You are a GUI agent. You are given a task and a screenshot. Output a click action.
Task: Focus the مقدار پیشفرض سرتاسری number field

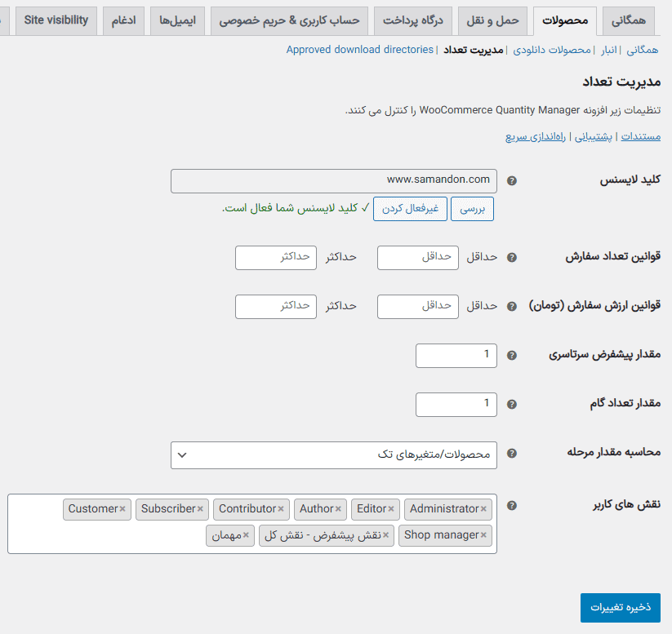pos(456,356)
